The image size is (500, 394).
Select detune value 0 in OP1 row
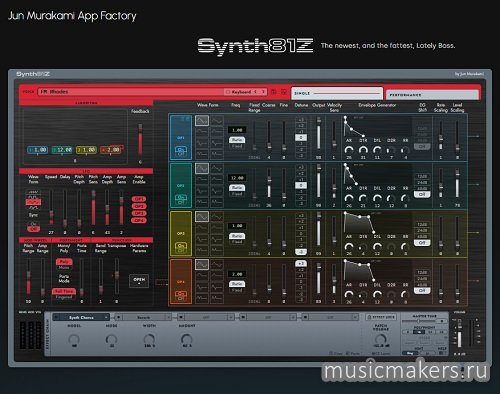(x=301, y=137)
